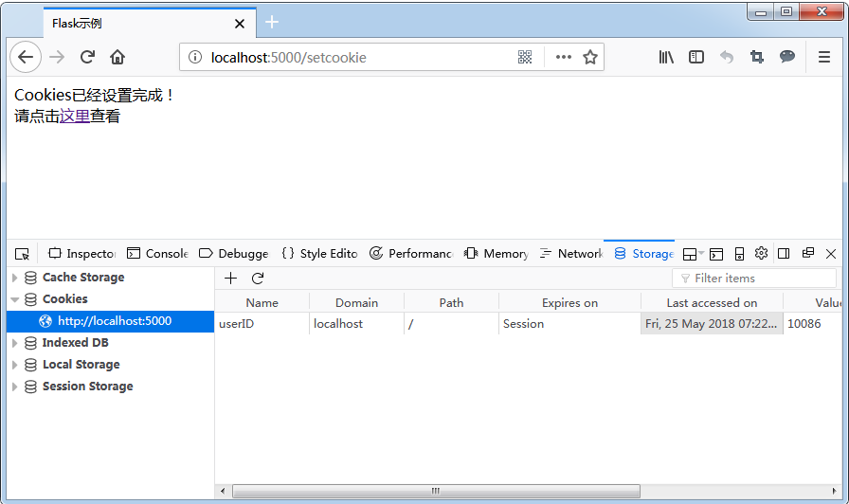
Task: Expand the Local Storage tree node
Action: pos(14,365)
